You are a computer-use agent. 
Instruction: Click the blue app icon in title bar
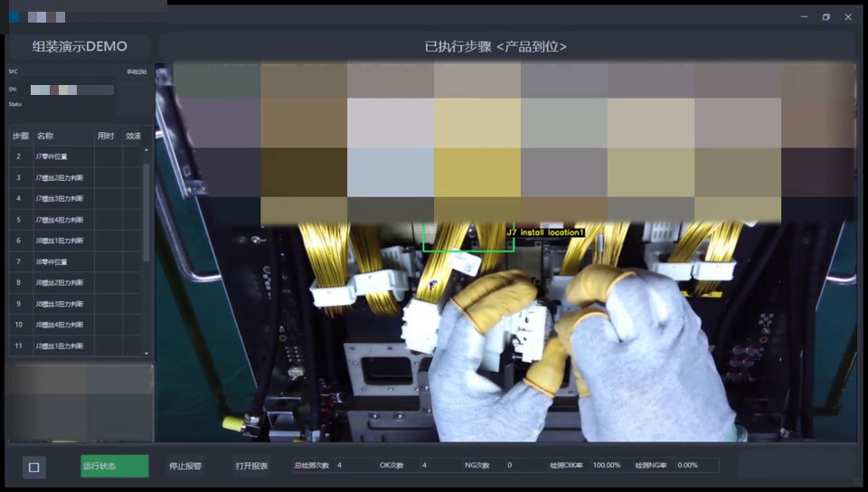(14, 17)
